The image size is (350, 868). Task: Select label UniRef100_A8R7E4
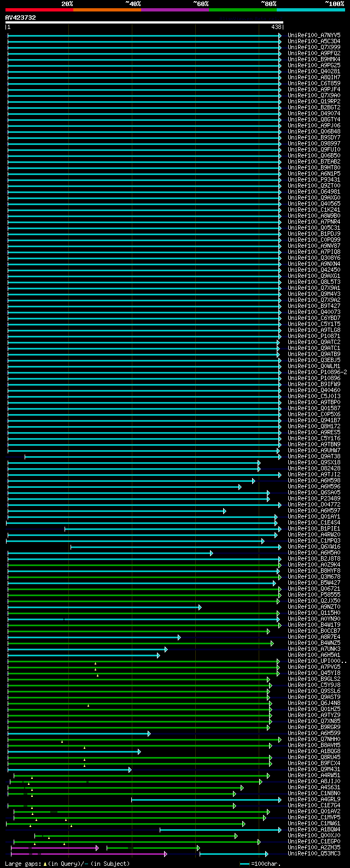(x=314, y=637)
